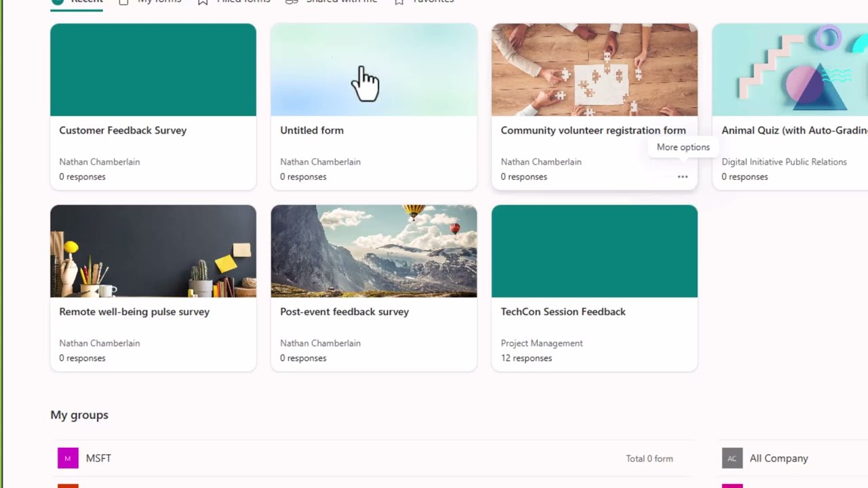Image resolution: width=868 pixels, height=488 pixels.
Task: Click '0 responses' on Customer Feedback Survey card
Action: tap(82, 177)
